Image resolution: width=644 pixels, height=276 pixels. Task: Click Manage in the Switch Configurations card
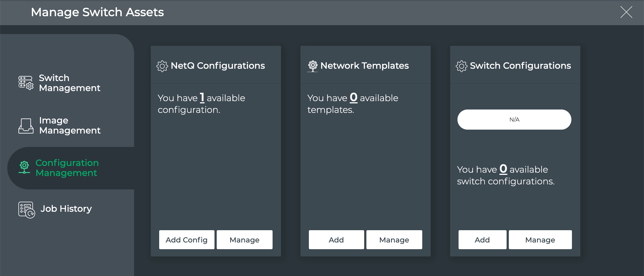point(540,240)
